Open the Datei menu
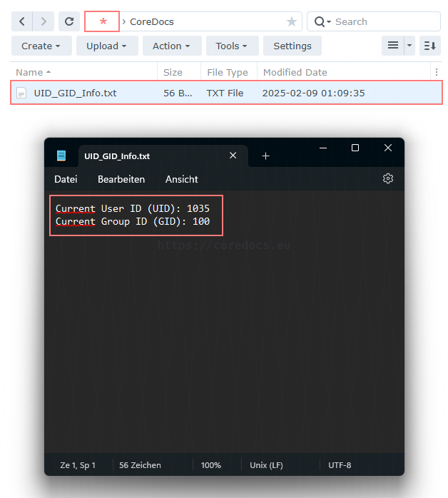This screenshot has height=498, width=448. (66, 179)
